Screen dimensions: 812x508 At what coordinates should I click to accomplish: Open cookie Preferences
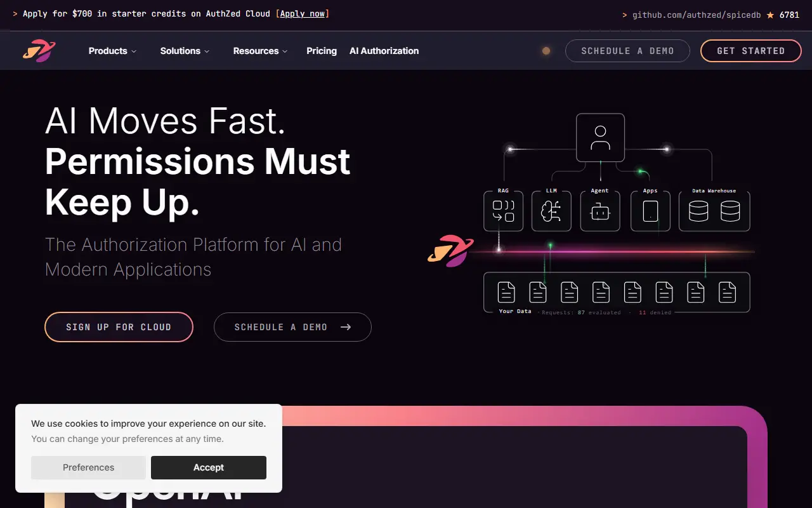click(88, 467)
